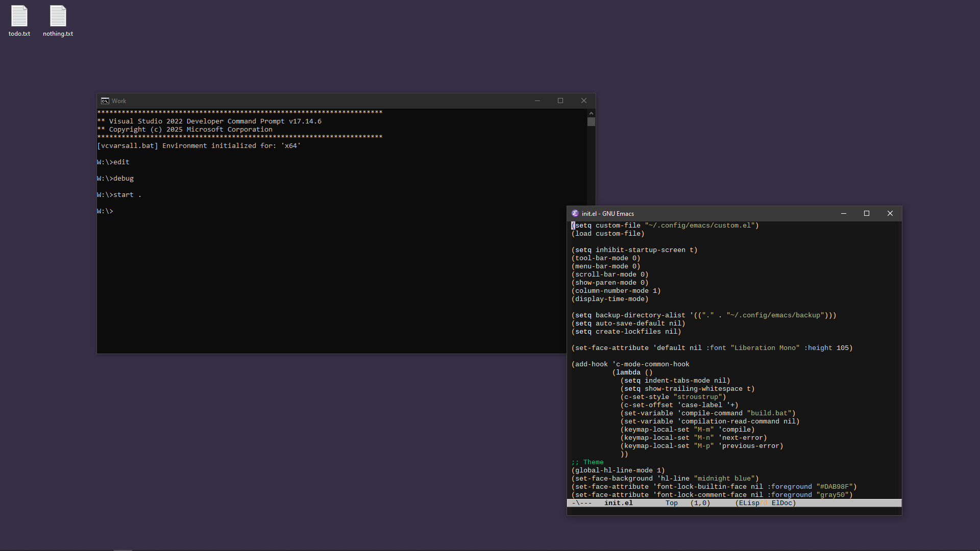980x551 pixels.
Task: Click the scroll-up arrow in Work window
Action: tap(591, 113)
